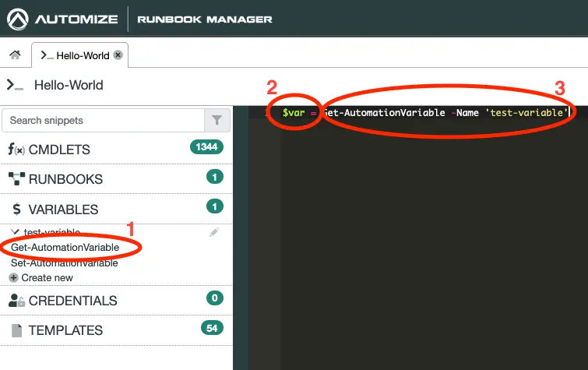Open the home tab icon
The image size is (588, 370).
(x=15, y=55)
